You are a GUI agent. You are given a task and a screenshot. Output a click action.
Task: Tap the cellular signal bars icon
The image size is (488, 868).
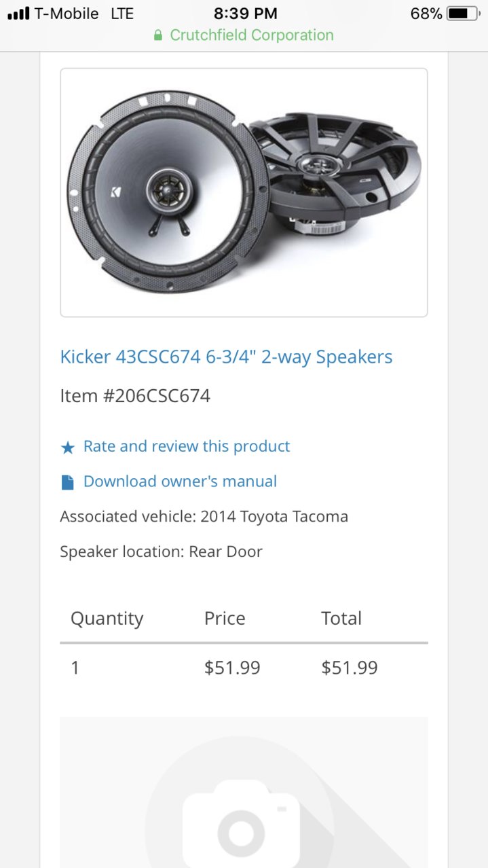coord(18,14)
